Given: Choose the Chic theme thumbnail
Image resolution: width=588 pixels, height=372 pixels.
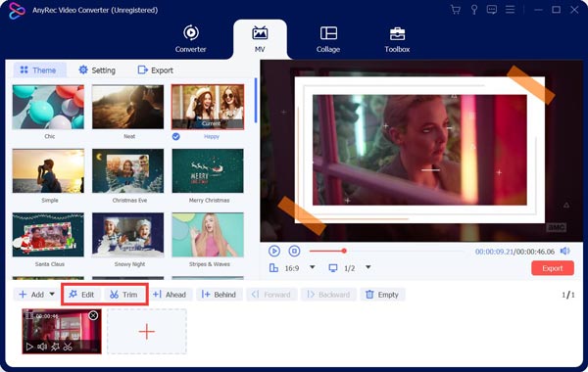Looking at the screenshot, I should point(48,107).
